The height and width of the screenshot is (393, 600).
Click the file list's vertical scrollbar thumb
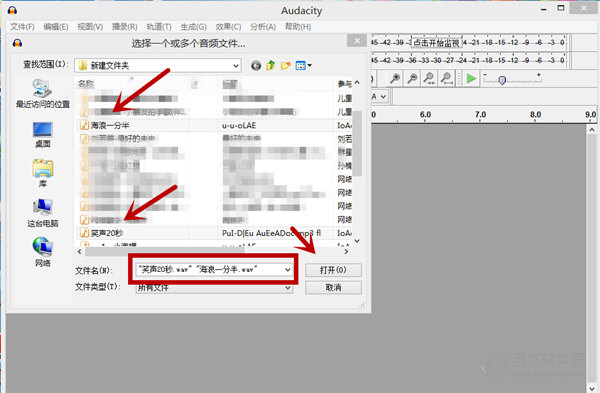click(x=357, y=144)
